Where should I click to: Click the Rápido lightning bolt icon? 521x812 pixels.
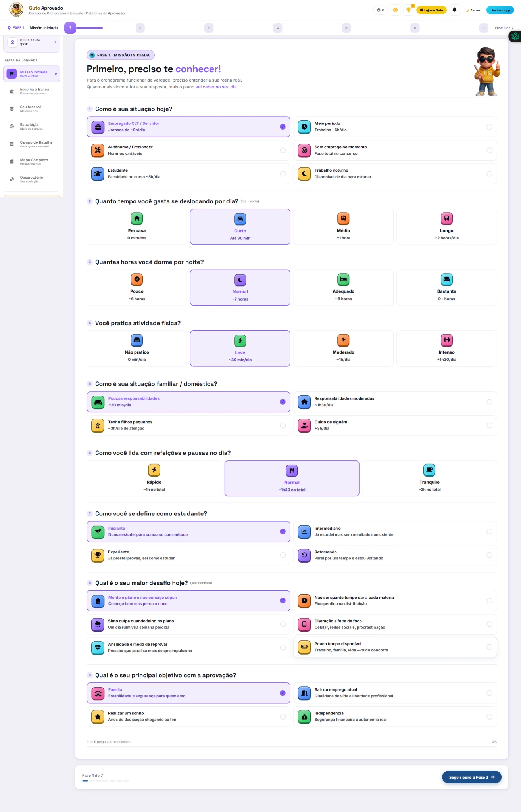[154, 470]
